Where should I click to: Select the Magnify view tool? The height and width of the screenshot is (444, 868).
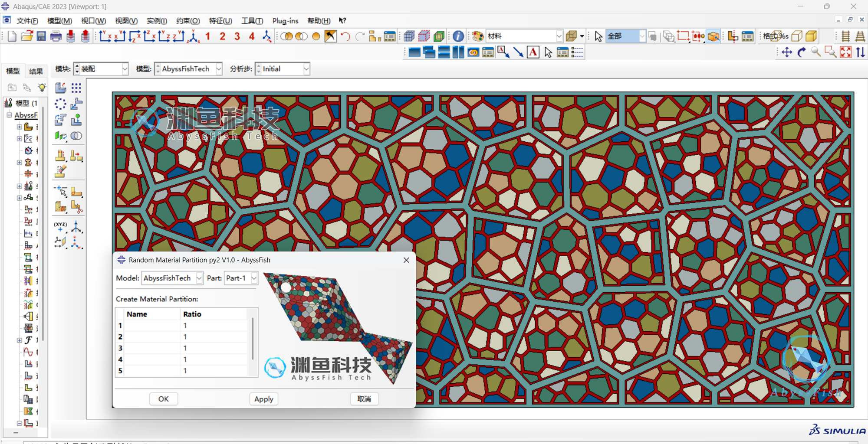click(816, 52)
